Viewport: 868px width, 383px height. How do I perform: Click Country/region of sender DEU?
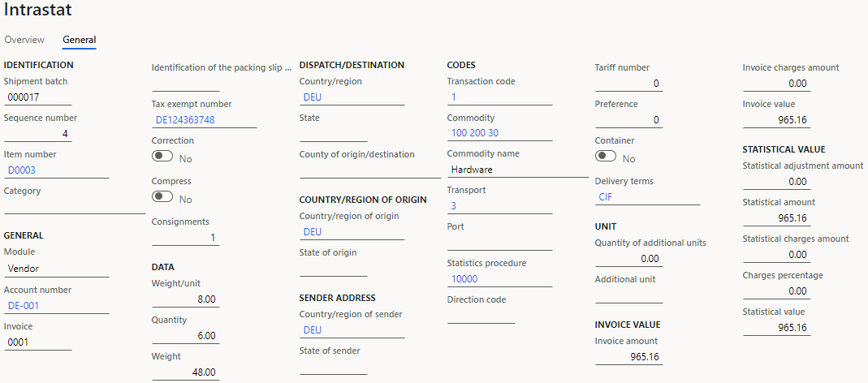coord(352,330)
